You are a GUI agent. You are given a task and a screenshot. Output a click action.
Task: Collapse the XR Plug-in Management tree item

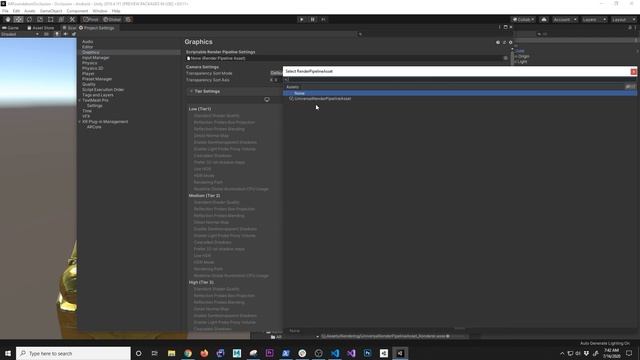(80, 122)
